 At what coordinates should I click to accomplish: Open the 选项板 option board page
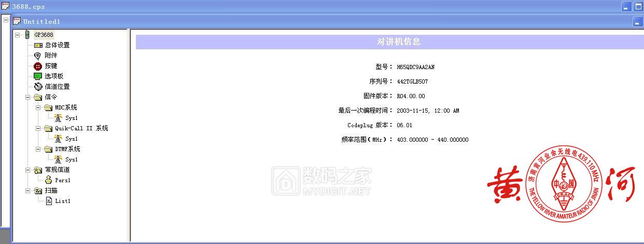pyautogui.click(x=54, y=76)
